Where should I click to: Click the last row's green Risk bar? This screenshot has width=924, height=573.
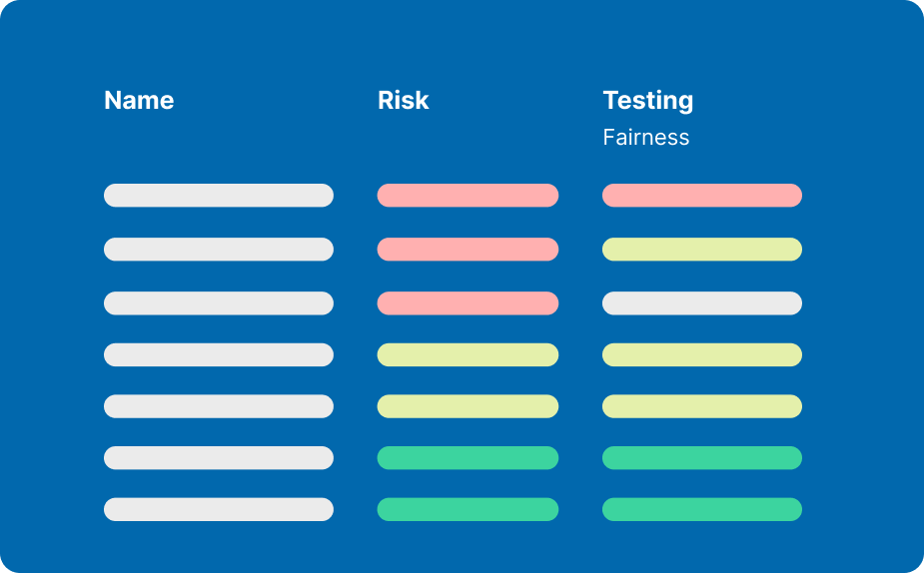tap(467, 509)
